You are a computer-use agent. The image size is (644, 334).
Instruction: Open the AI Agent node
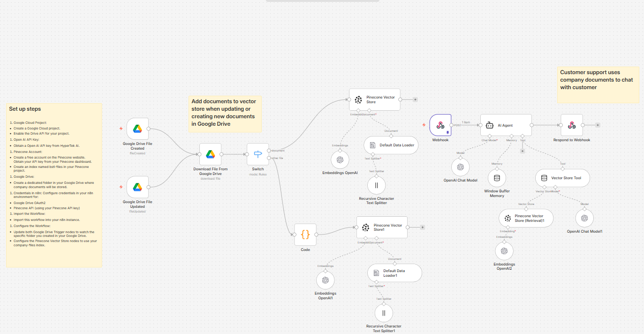[506, 125]
